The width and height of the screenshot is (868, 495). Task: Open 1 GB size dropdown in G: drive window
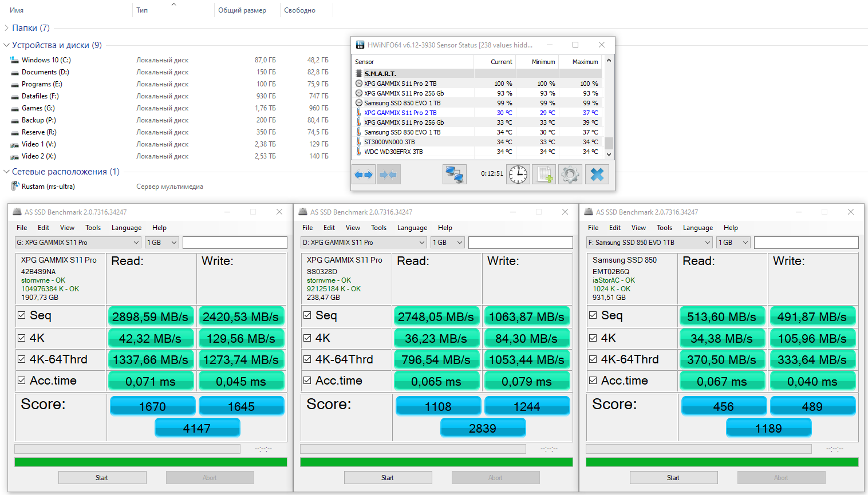162,243
